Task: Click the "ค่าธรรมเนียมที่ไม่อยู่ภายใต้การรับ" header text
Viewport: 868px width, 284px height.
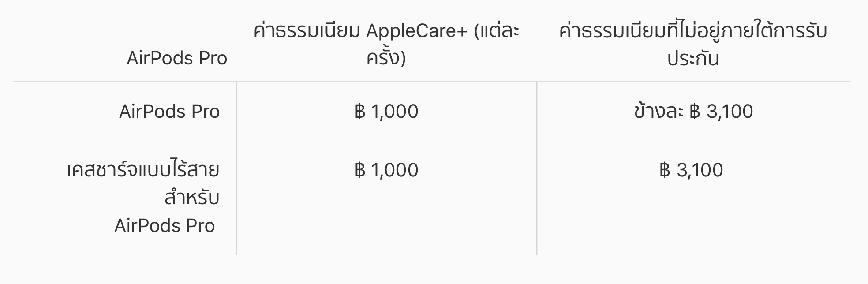Action: pyautogui.click(x=693, y=31)
